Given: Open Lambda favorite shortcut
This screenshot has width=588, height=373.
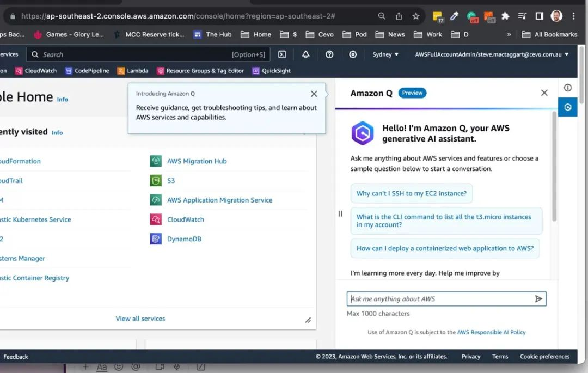Looking at the screenshot, I should point(133,70).
